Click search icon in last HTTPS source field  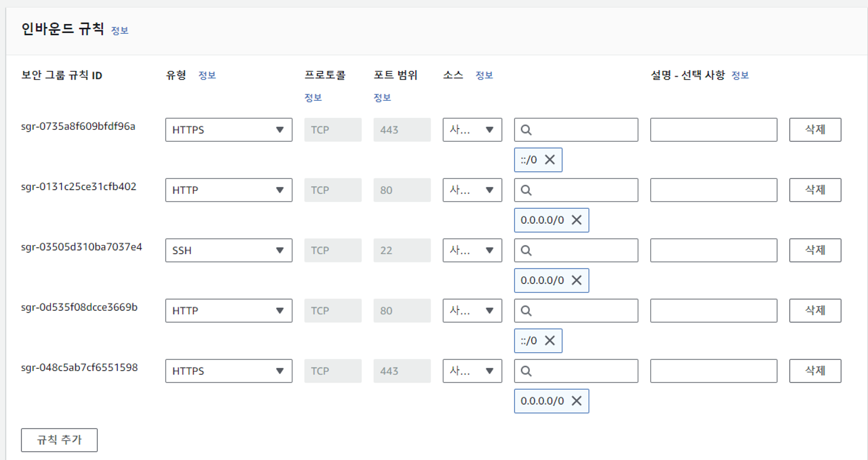coord(526,371)
